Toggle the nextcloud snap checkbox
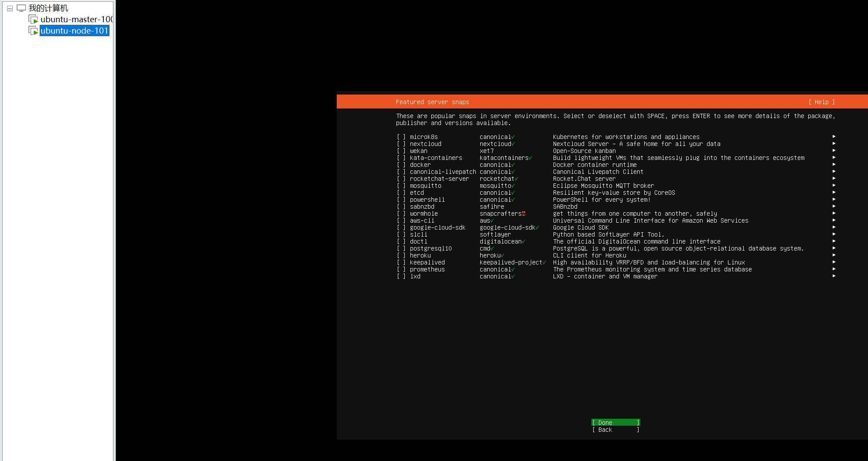 [401, 144]
